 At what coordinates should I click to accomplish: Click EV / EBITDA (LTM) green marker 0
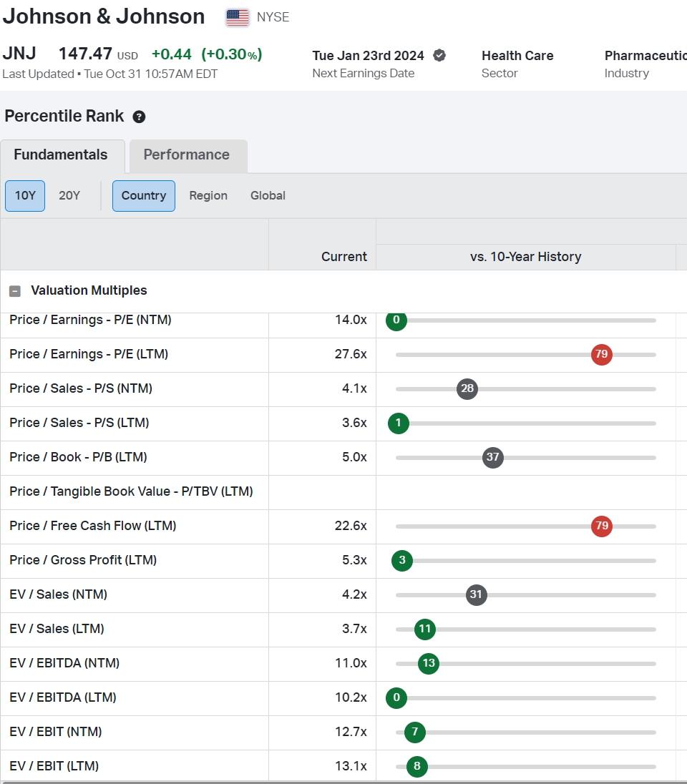point(396,698)
